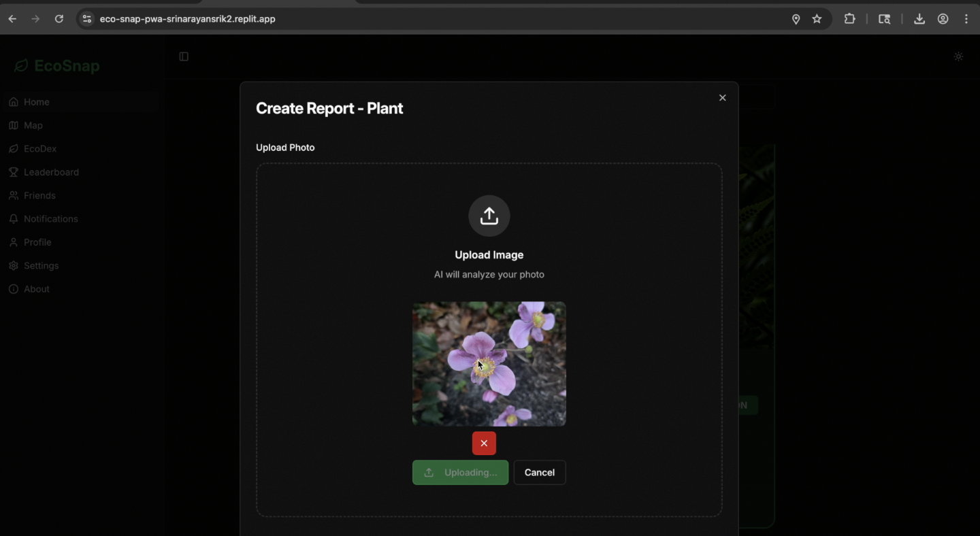
Task: Close the Create Report dialog
Action: 723,98
